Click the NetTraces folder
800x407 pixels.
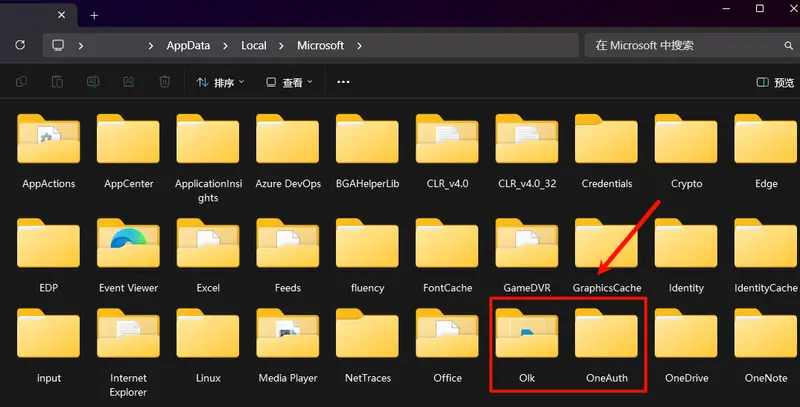point(367,346)
